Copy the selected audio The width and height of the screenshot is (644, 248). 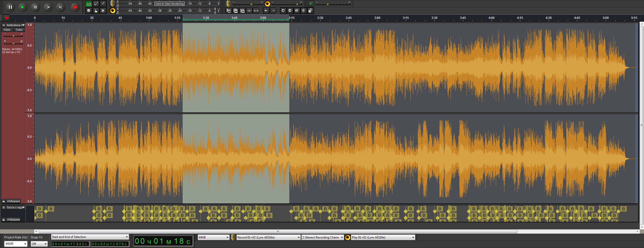(x=235, y=11)
